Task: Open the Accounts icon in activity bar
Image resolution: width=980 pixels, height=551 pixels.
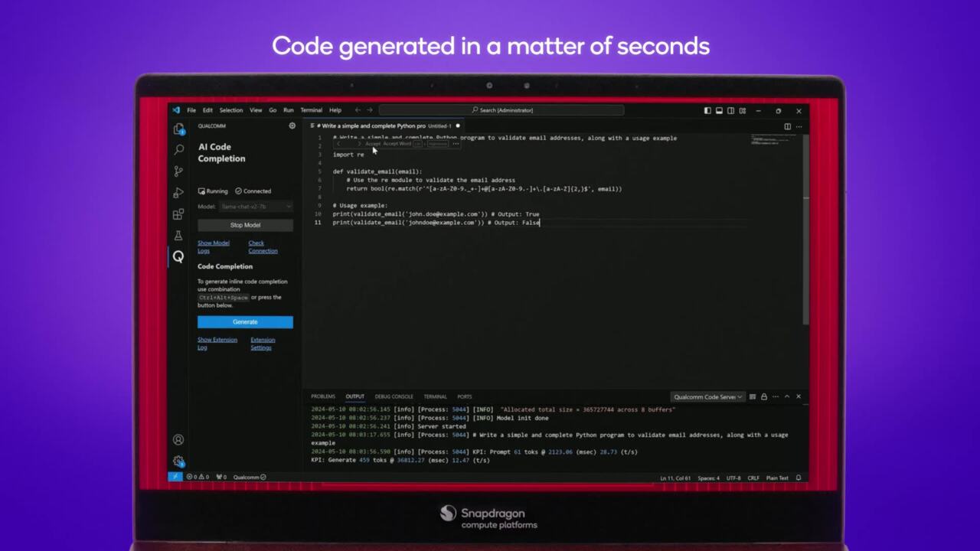Action: 178,440
